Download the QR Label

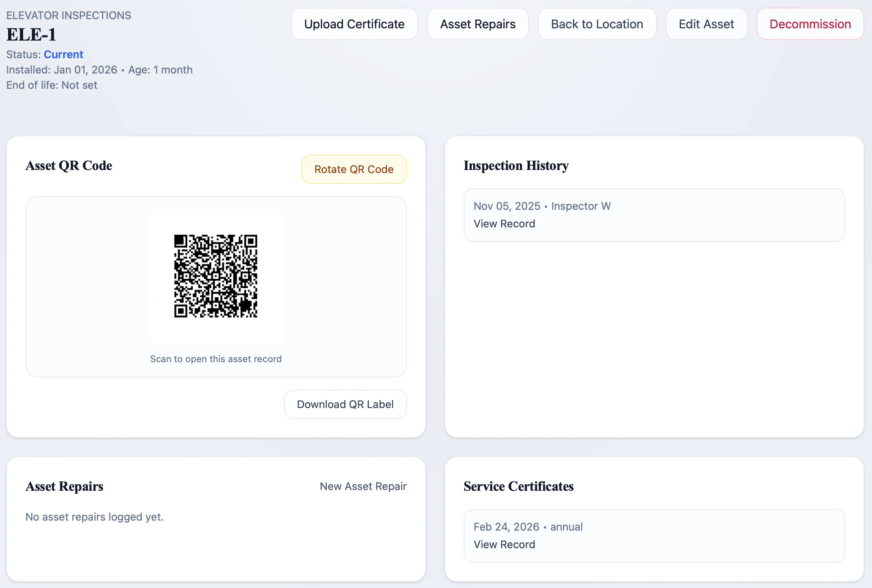[345, 404]
